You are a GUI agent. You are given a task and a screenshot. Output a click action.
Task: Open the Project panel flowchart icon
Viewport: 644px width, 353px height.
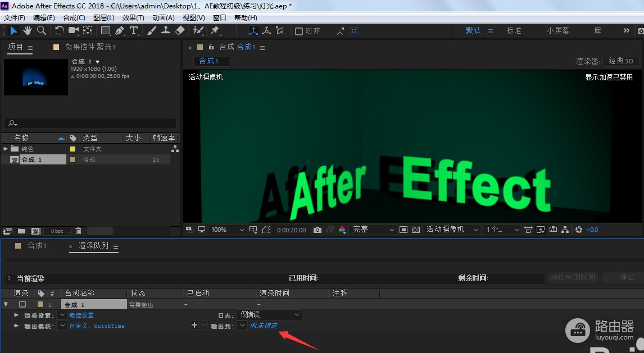click(x=175, y=149)
